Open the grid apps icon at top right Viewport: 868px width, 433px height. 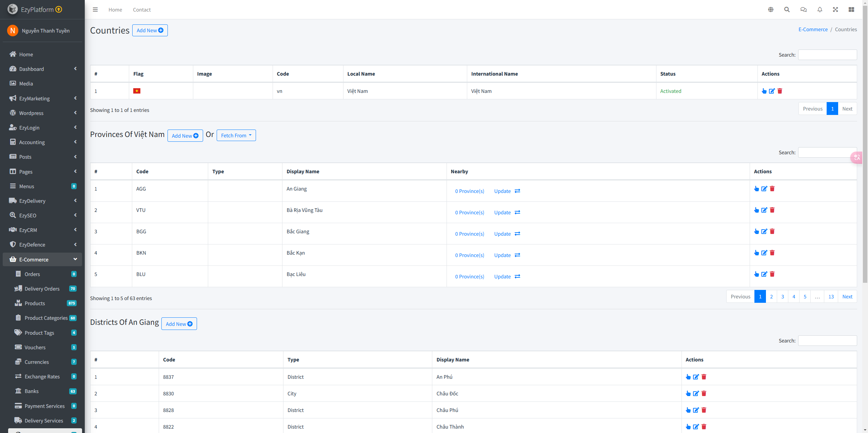[x=851, y=9]
